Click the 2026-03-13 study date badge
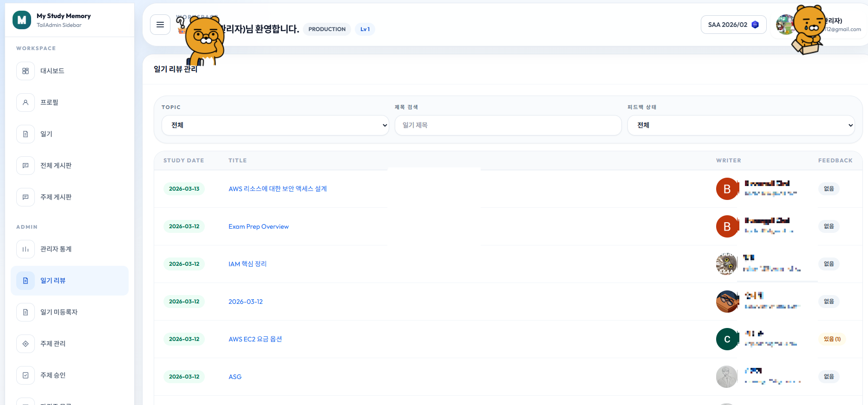868x405 pixels. tap(184, 189)
